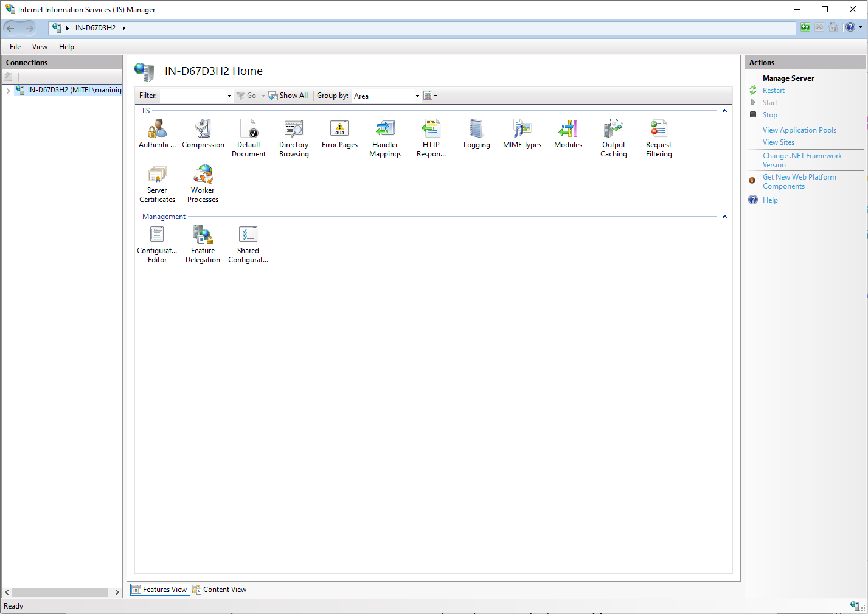Click the Go filter button
The image size is (868, 614).
246,96
